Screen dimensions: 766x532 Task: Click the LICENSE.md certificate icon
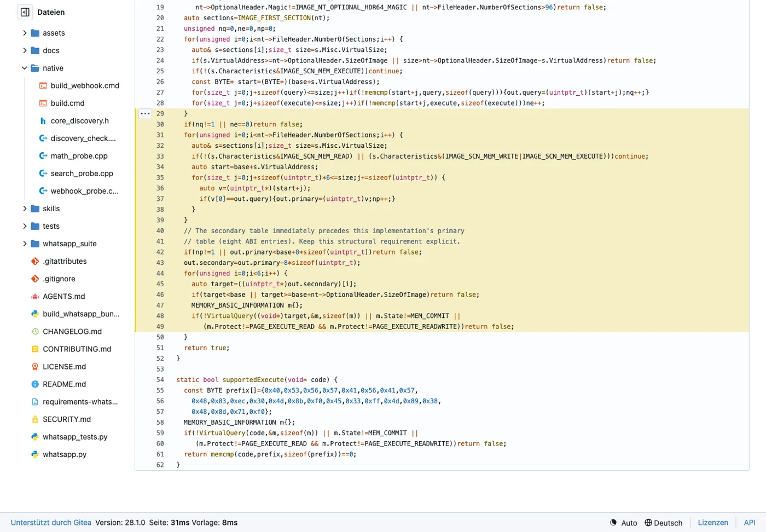(x=35, y=366)
